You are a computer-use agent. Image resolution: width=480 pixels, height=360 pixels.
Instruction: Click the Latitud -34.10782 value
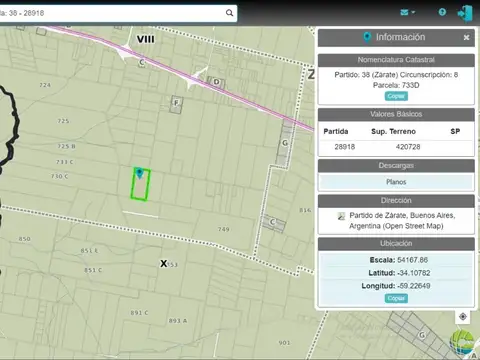pos(414,273)
